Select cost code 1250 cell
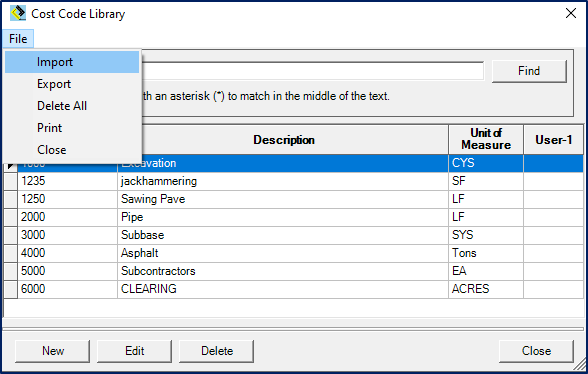The image size is (588, 374). coord(68,199)
